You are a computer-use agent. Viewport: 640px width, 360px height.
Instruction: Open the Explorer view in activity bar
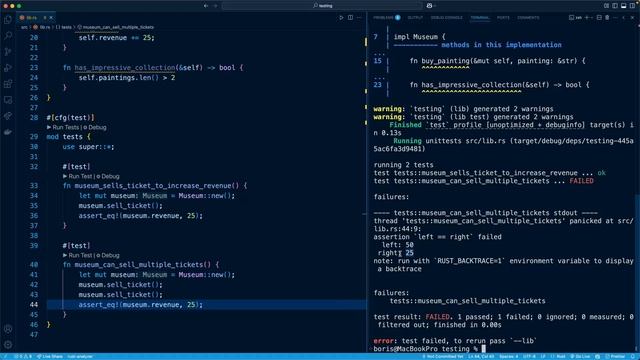coord(8,20)
